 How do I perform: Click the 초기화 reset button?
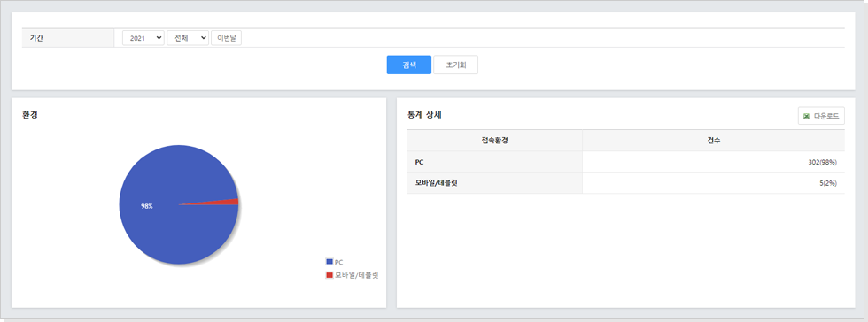(455, 65)
